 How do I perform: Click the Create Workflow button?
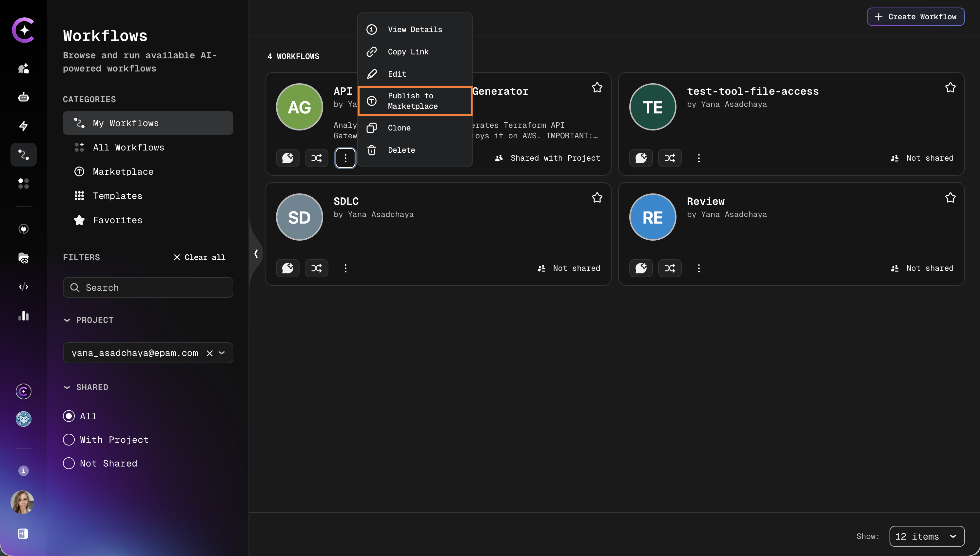click(915, 16)
